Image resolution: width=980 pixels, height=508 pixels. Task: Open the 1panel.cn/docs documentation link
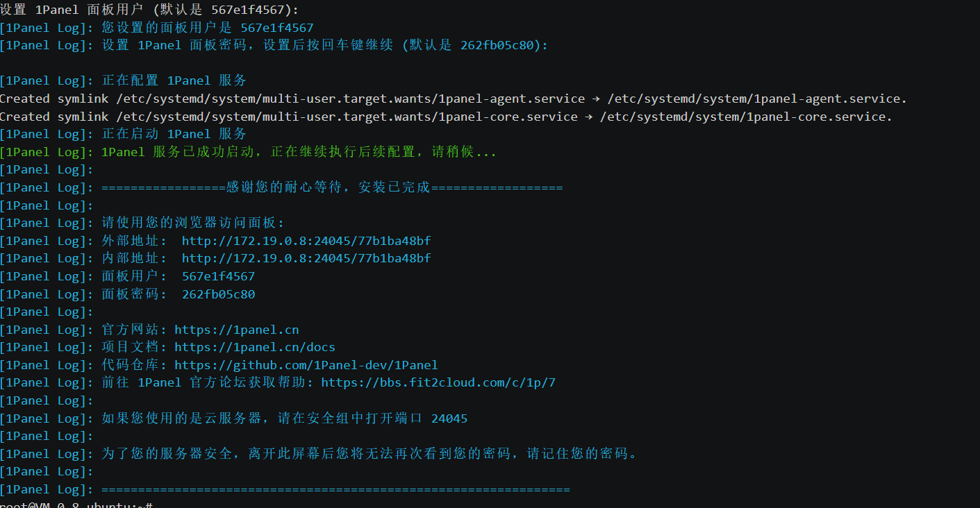click(254, 347)
